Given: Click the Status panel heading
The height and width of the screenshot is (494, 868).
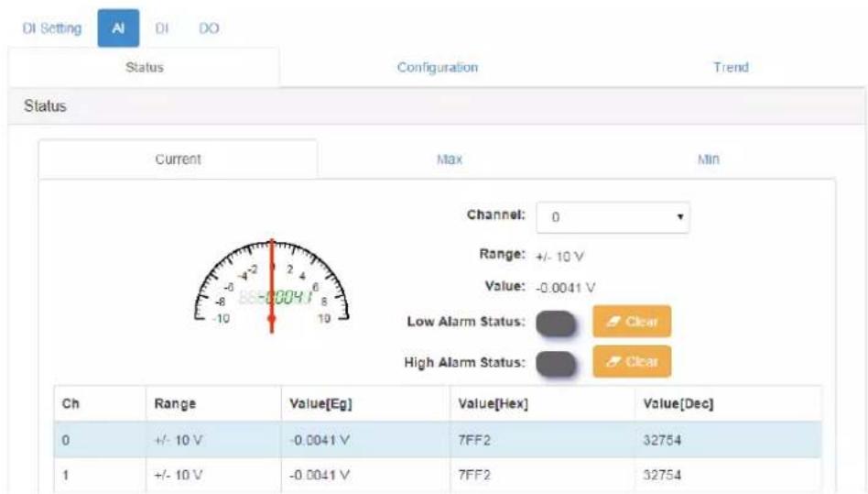Looking at the screenshot, I should pos(45,105).
